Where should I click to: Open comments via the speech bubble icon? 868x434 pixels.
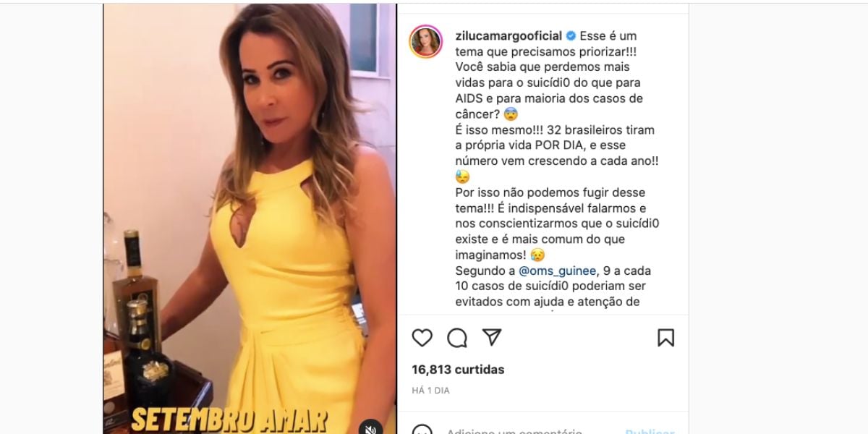tap(456, 337)
